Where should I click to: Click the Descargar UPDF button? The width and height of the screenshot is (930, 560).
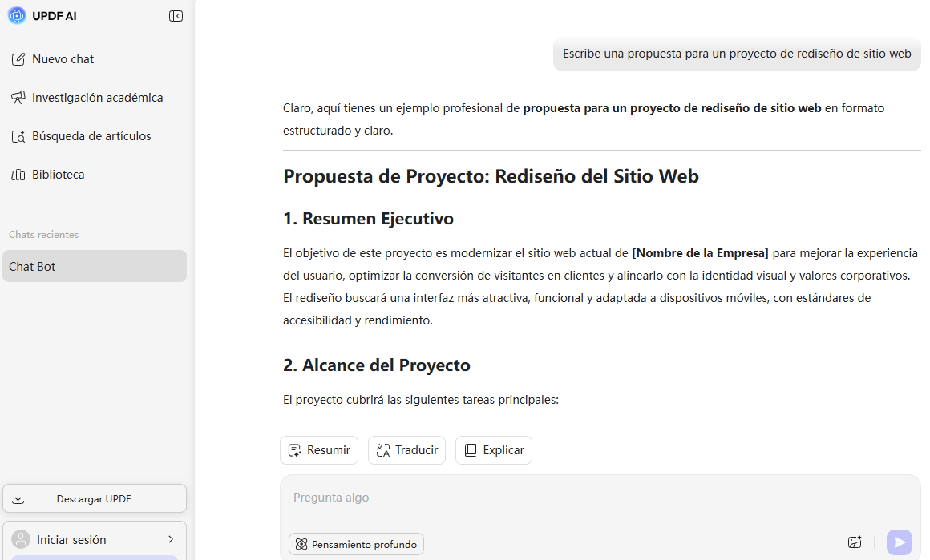point(95,498)
